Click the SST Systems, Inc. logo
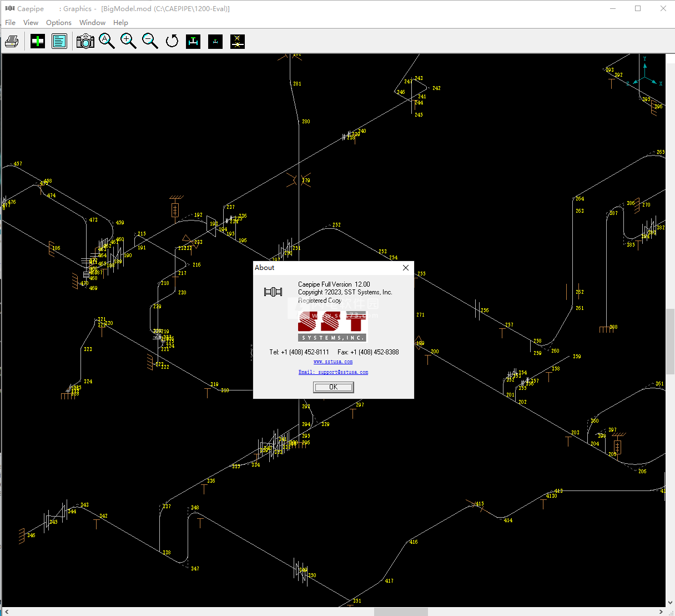This screenshot has width=675, height=616. 333,325
